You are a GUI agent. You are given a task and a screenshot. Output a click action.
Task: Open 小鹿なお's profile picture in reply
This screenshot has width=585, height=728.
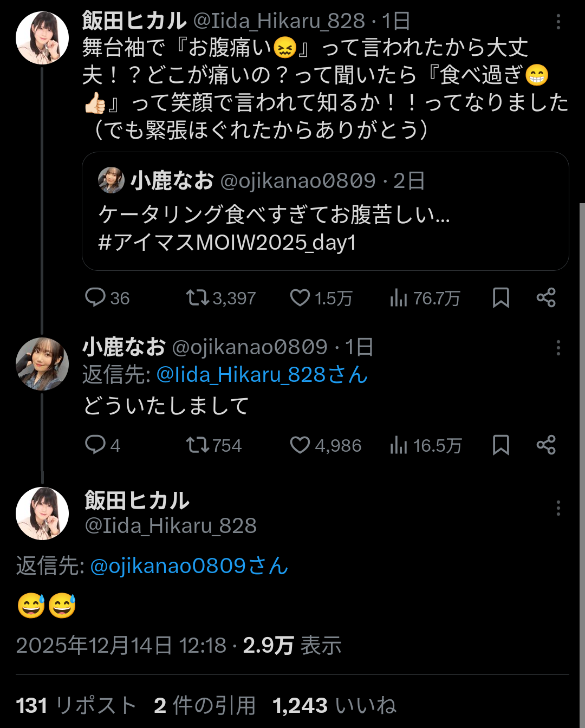[x=42, y=364]
